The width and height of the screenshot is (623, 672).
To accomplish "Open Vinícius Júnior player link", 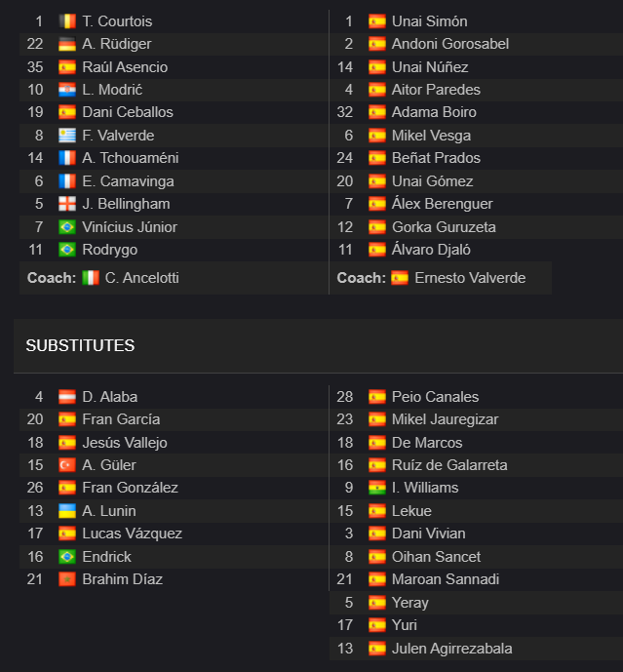I will tap(130, 227).
